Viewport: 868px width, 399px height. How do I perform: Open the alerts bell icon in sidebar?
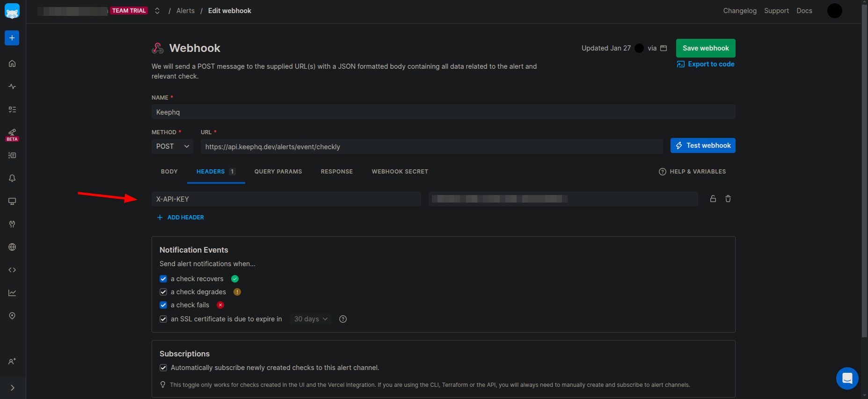coord(12,178)
